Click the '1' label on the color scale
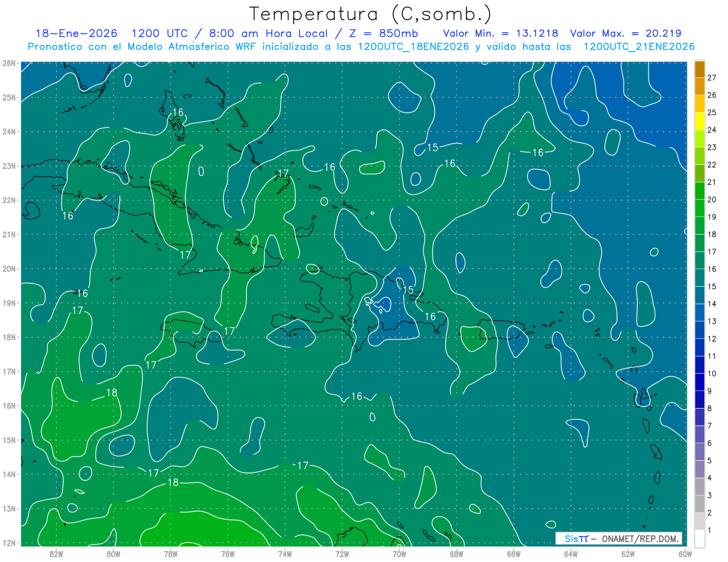This screenshot has width=728, height=562. coord(710,530)
